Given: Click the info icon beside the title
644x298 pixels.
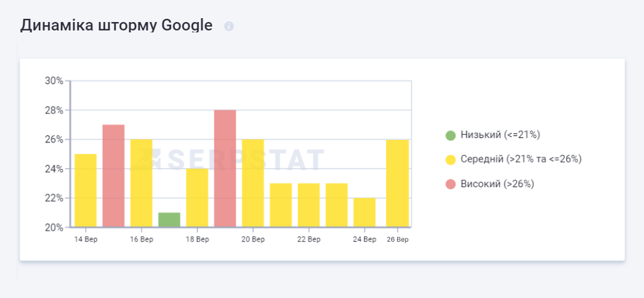Looking at the screenshot, I should 229,27.
